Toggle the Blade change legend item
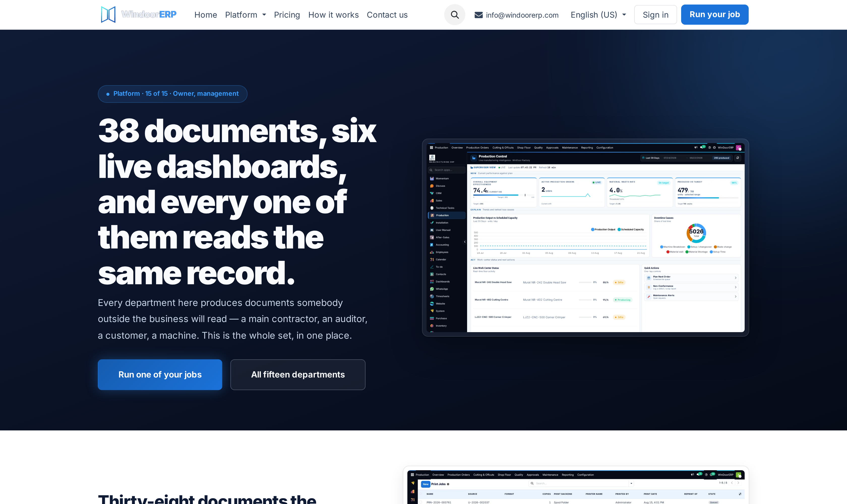Screen dimensions: 847x504 (723, 247)
